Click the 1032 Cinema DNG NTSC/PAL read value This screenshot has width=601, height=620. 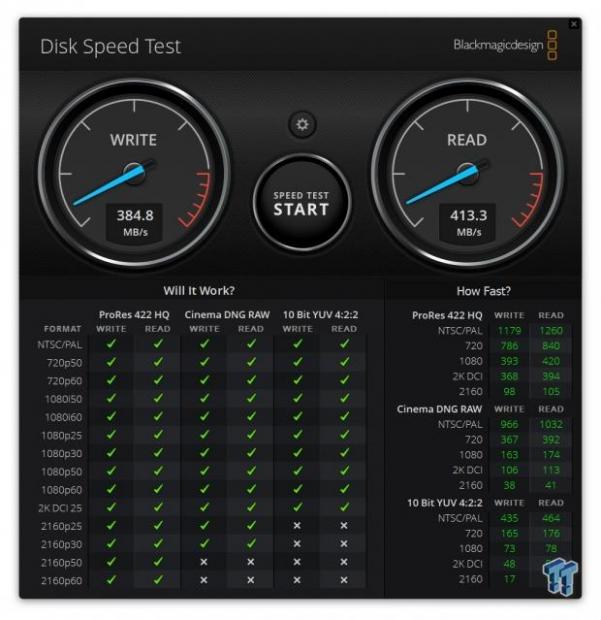[x=551, y=424]
